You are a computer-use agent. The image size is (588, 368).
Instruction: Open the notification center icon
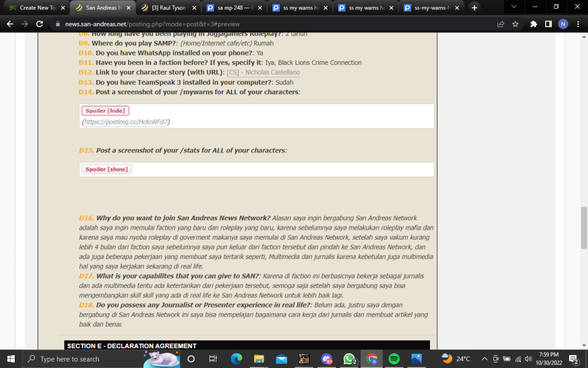pyautogui.click(x=574, y=359)
